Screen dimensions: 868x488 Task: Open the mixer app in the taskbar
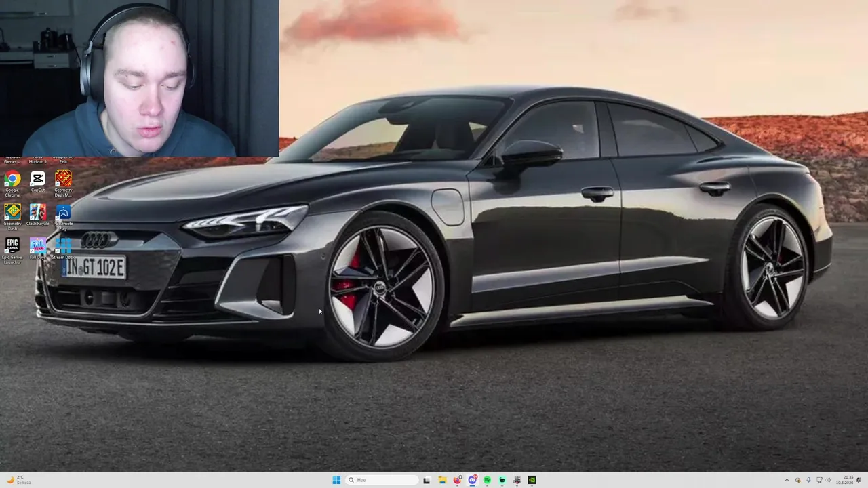point(517,480)
